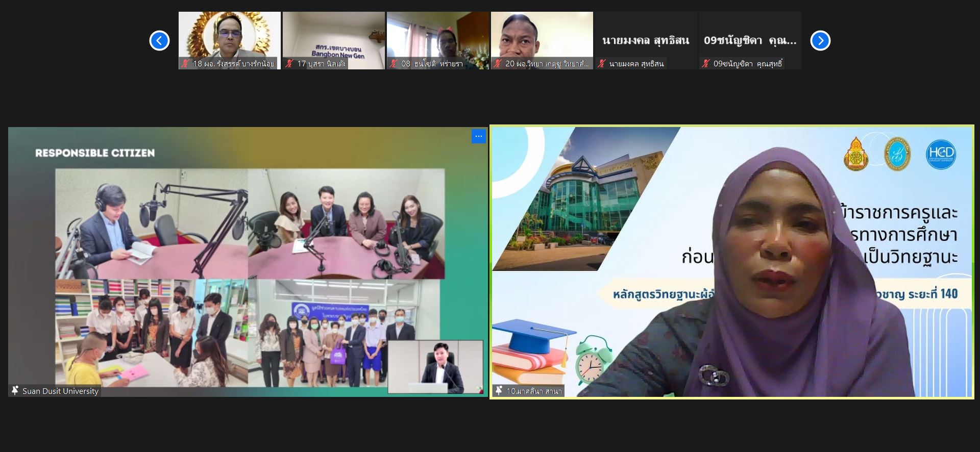Screen dimensions: 980x452
Task: Select the active speaker video tile of มาศลีนา
Action: [x=732, y=262]
